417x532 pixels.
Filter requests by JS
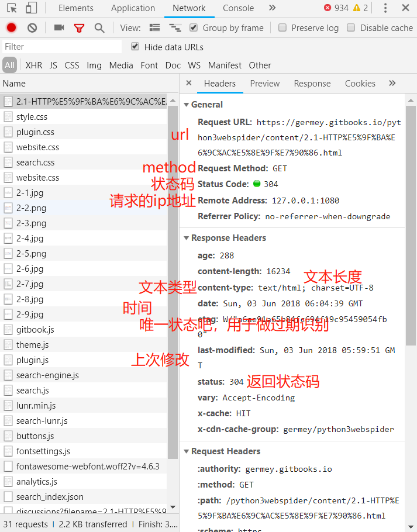(53, 65)
